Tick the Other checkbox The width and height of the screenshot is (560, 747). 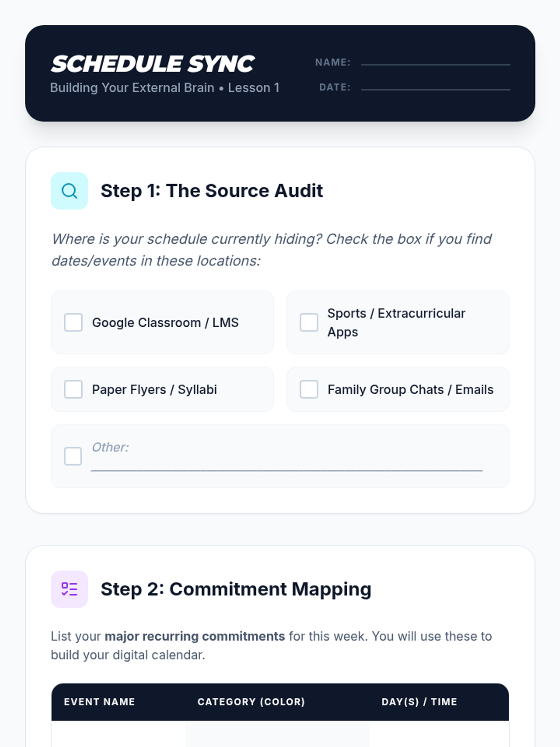[x=73, y=456]
